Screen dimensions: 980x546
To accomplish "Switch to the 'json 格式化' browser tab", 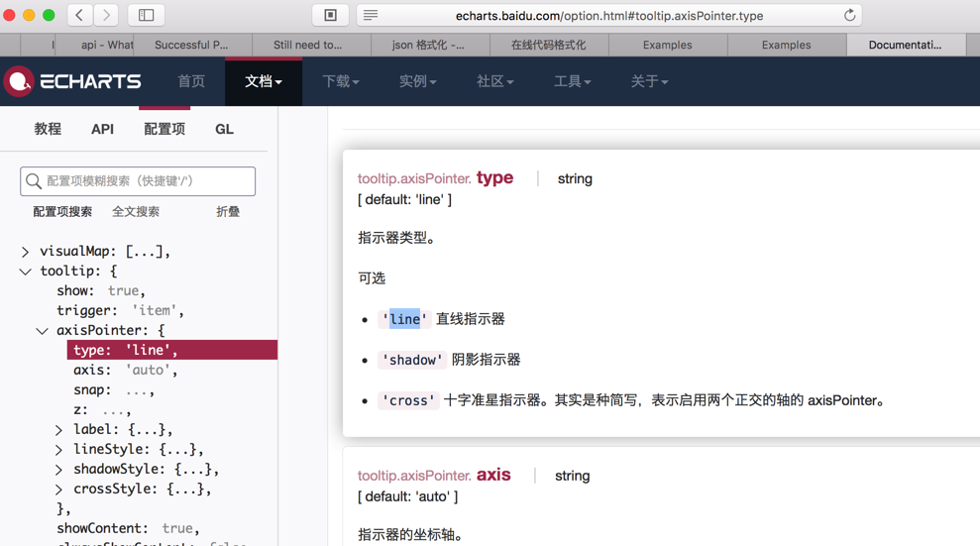I will coord(428,45).
